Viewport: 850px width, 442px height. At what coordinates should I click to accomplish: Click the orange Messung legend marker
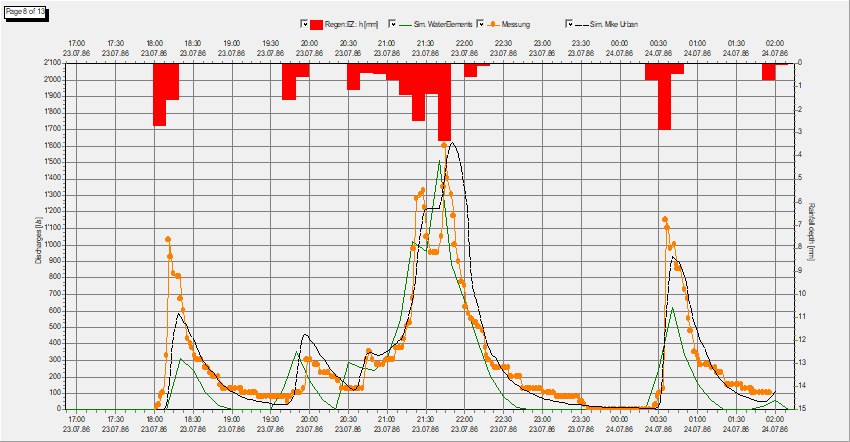pyautogui.click(x=493, y=22)
